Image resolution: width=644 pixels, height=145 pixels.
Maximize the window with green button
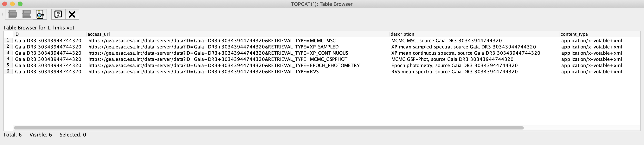point(20,4)
